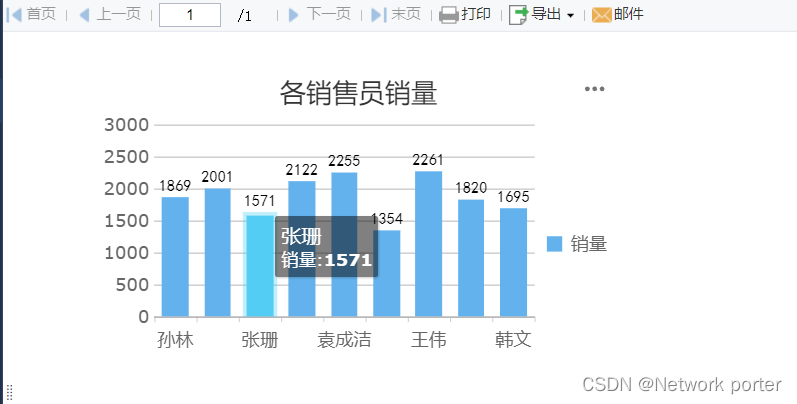Image resolution: width=797 pixels, height=404 pixels.
Task: Go to the next page 下一页
Action: point(320,14)
